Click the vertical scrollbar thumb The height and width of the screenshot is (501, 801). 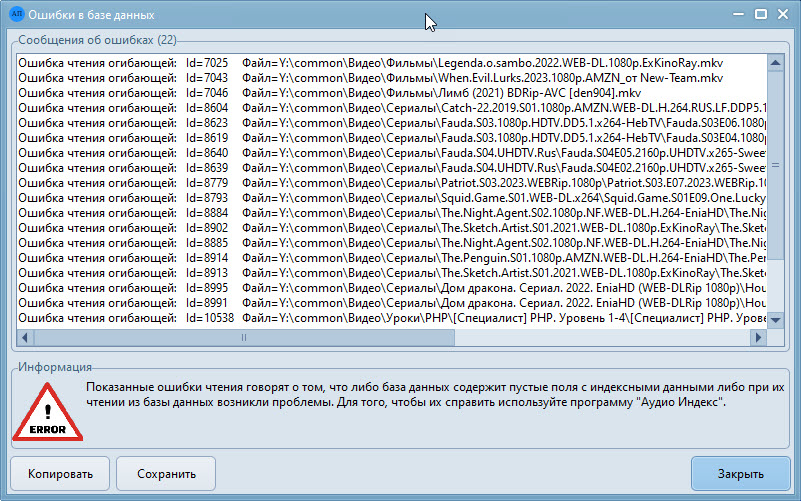(775, 165)
